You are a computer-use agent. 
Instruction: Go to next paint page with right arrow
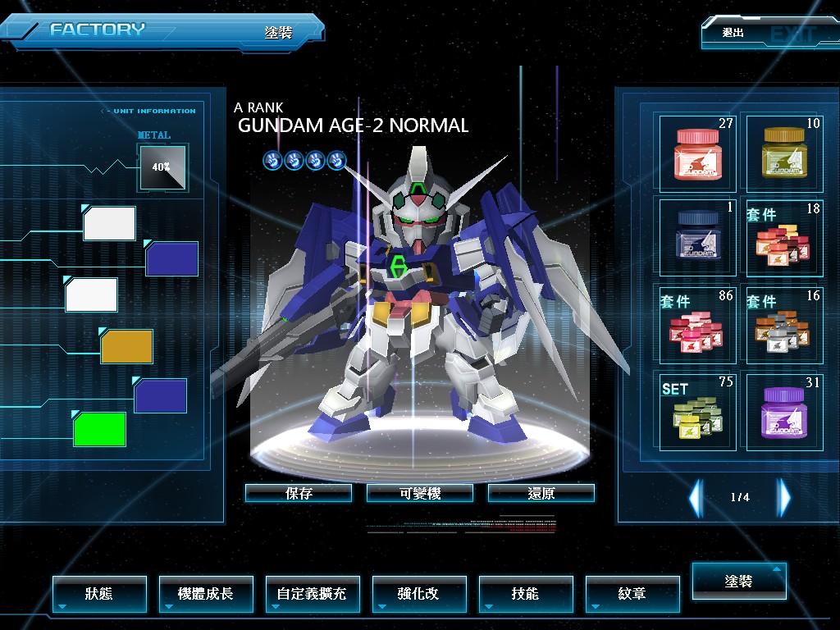coord(783,498)
